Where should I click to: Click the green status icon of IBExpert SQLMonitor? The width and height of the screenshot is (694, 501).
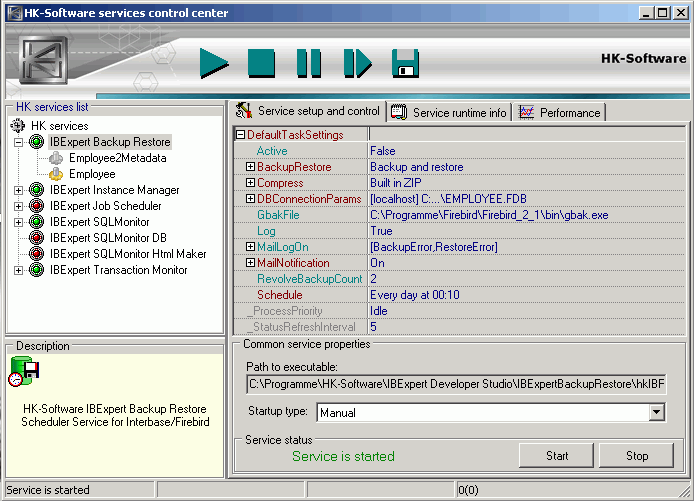click(x=36, y=222)
